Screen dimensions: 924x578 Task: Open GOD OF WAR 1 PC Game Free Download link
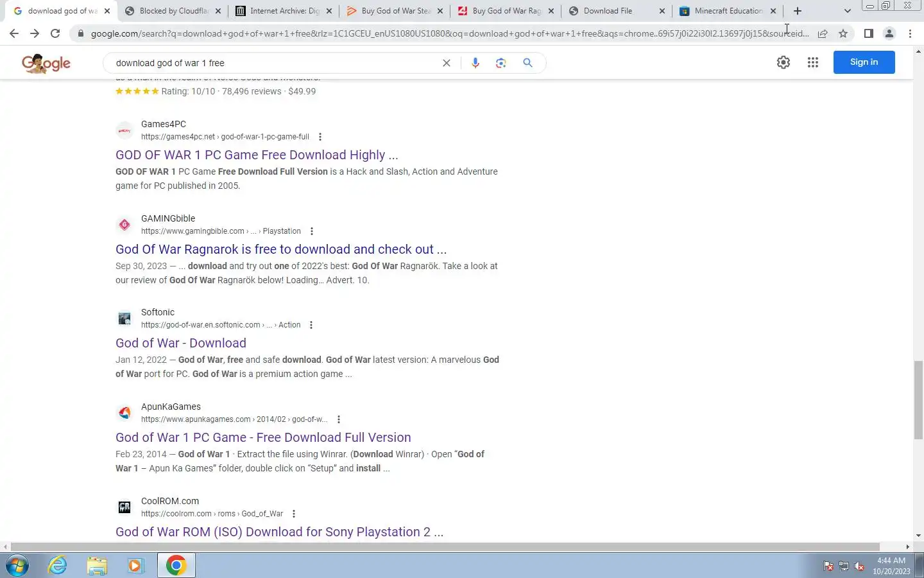[257, 155]
